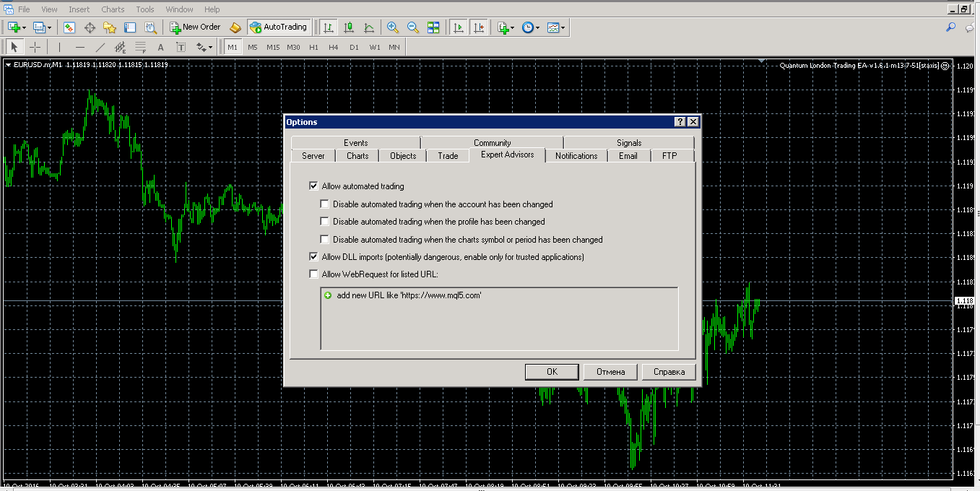Open the Navigator star-folder icon
This screenshot has height=491, width=980.
[x=110, y=27]
